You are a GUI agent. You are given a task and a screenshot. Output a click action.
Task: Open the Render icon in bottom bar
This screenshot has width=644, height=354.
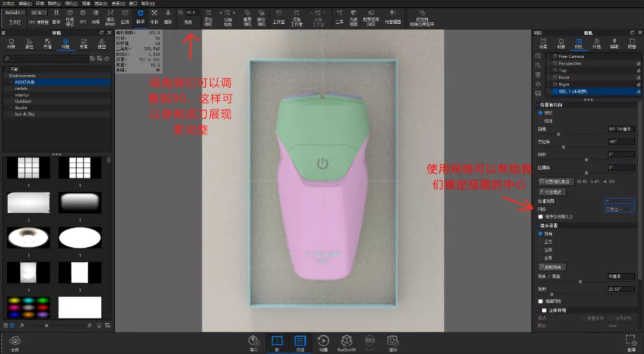393,343
